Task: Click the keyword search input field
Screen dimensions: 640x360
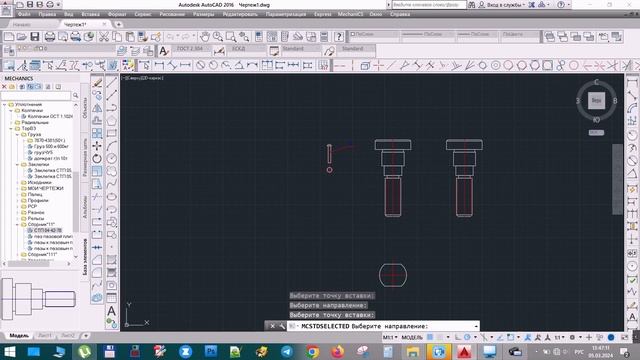Action: [429, 4]
